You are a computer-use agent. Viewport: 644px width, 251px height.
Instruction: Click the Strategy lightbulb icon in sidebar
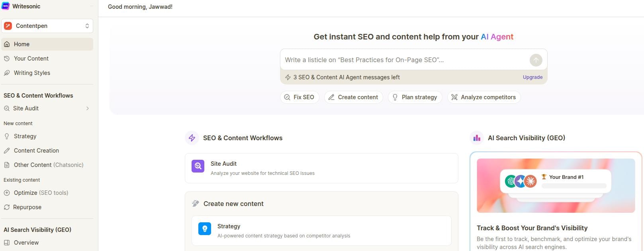7,136
